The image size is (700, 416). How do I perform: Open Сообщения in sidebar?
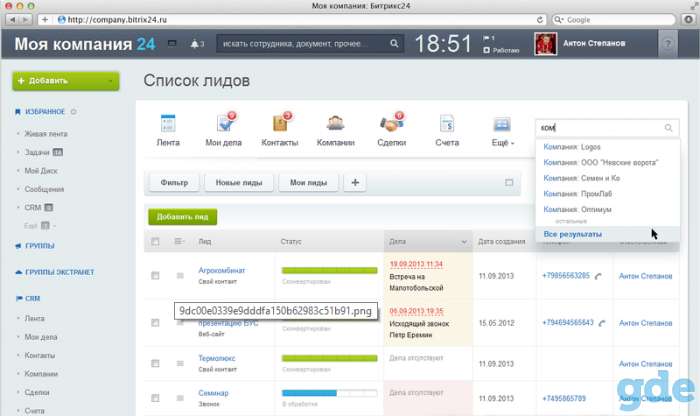tap(44, 189)
